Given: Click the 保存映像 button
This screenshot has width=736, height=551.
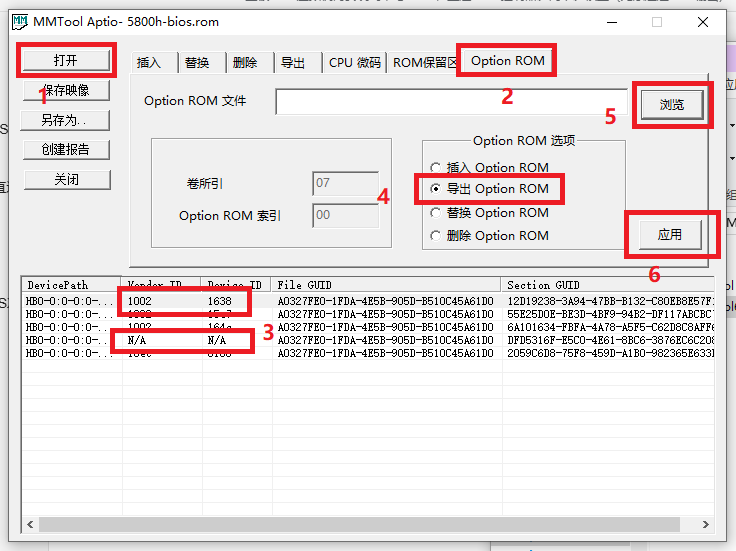Looking at the screenshot, I should 66,91.
